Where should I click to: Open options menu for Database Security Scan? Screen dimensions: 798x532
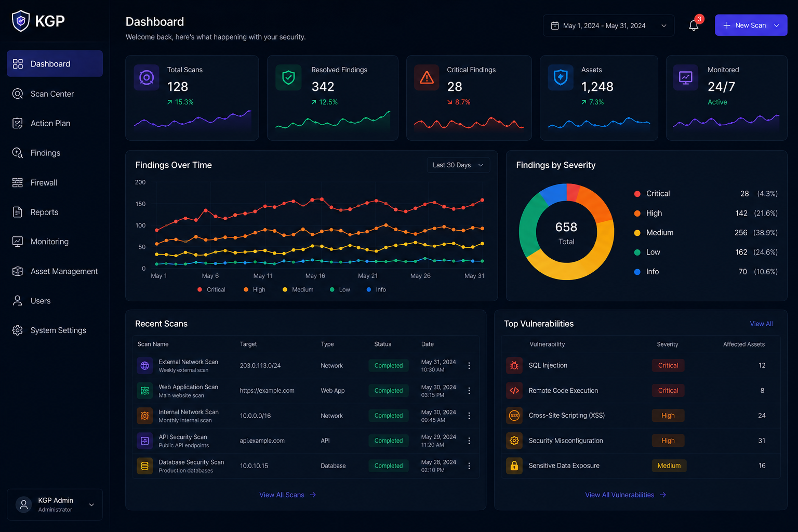pos(469,466)
